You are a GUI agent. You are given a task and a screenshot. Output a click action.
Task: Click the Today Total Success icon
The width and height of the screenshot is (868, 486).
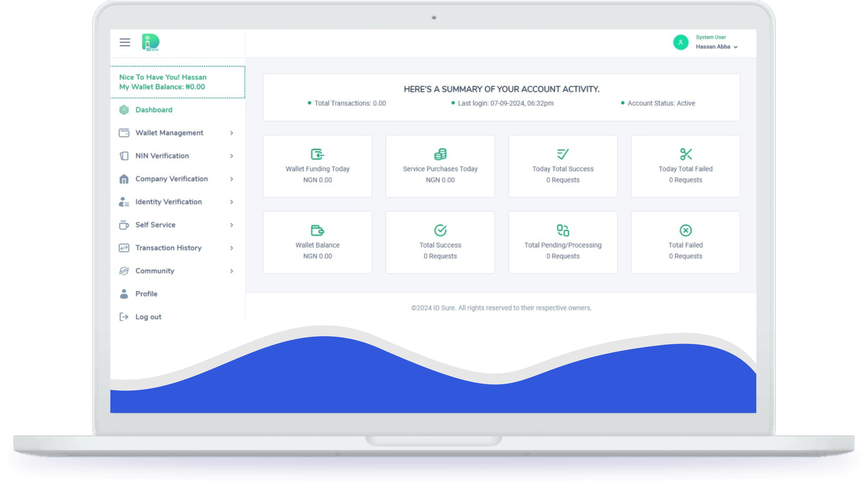pos(563,154)
